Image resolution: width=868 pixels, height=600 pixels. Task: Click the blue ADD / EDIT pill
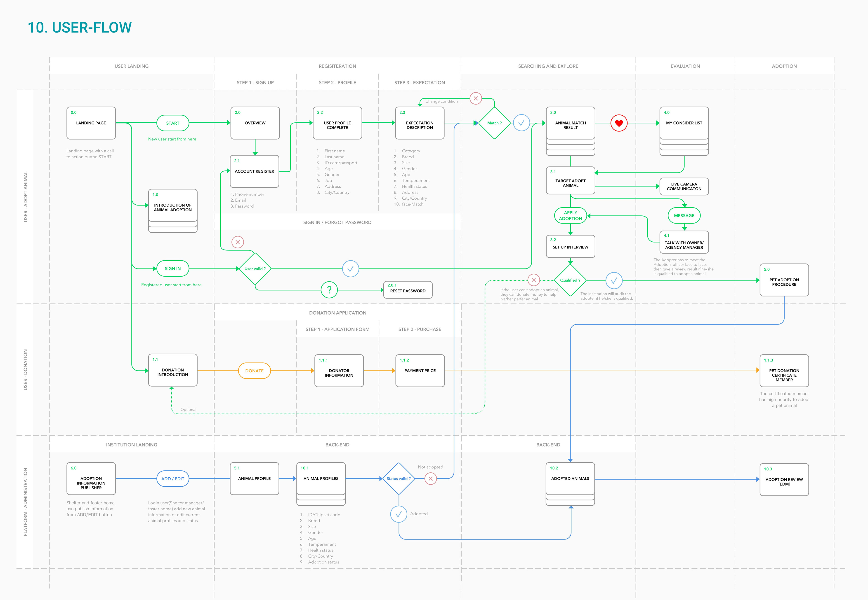pyautogui.click(x=173, y=479)
